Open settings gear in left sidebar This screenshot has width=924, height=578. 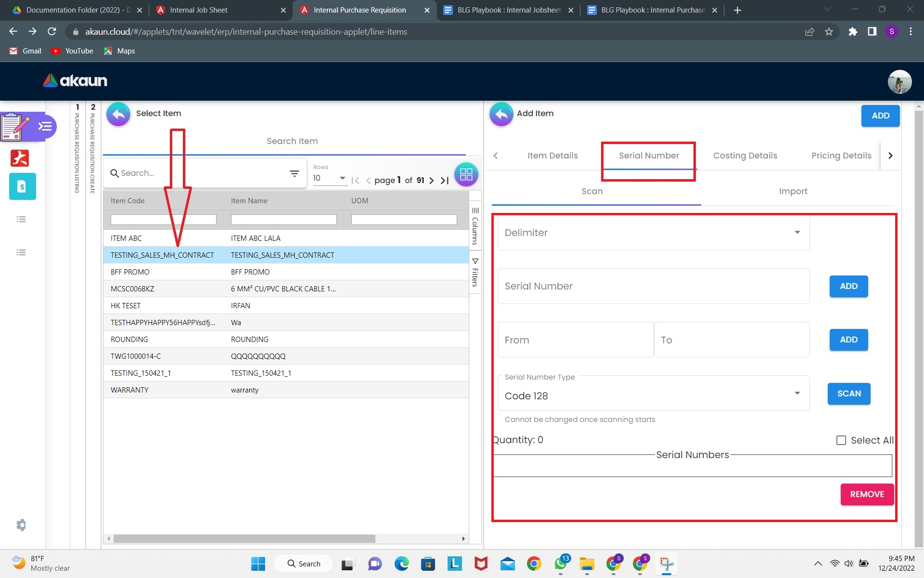(x=21, y=525)
